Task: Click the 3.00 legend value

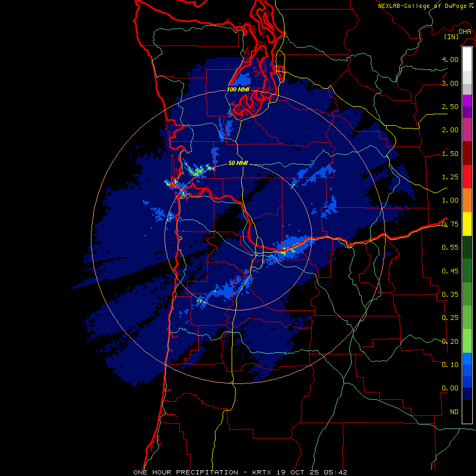Action: click(x=450, y=83)
